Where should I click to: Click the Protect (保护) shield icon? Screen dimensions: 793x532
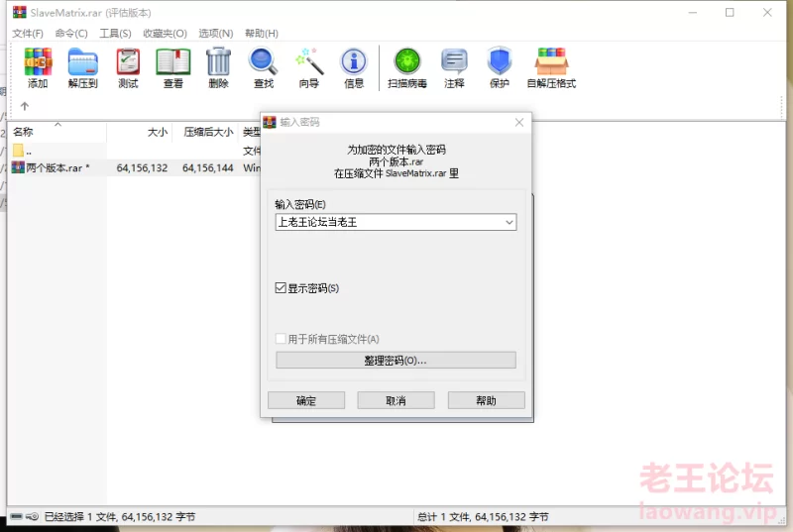pyautogui.click(x=500, y=61)
